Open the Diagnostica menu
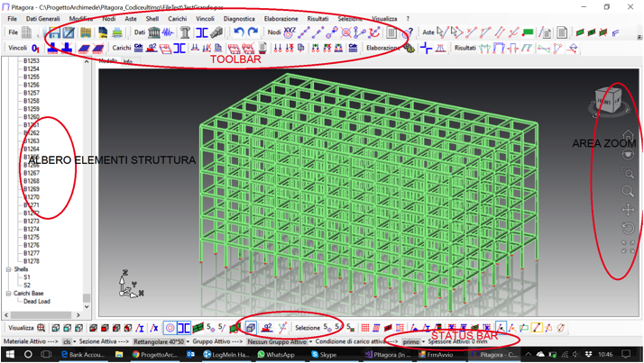This screenshot has width=644, height=363. click(x=239, y=18)
